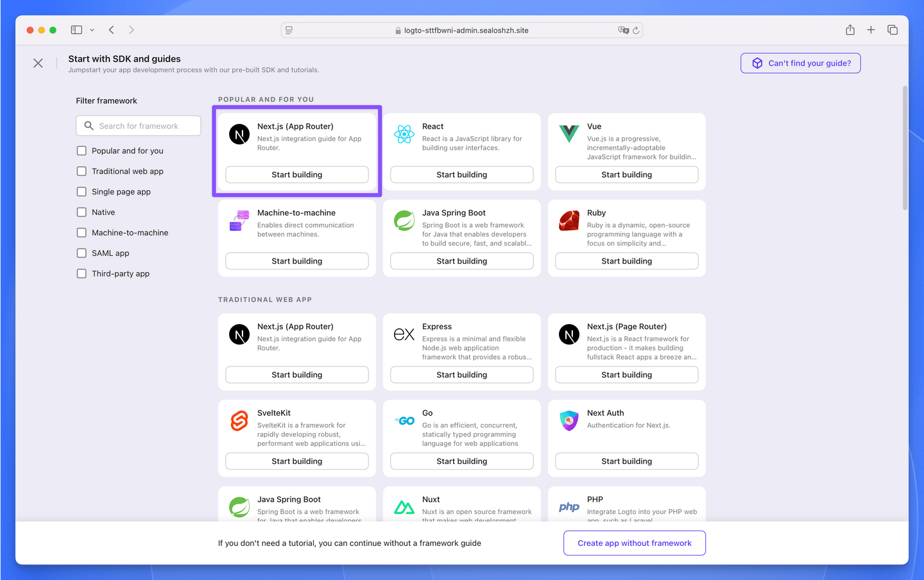Click the Java Spring Boot leaf icon
Image resolution: width=924 pixels, height=580 pixels.
(x=404, y=221)
